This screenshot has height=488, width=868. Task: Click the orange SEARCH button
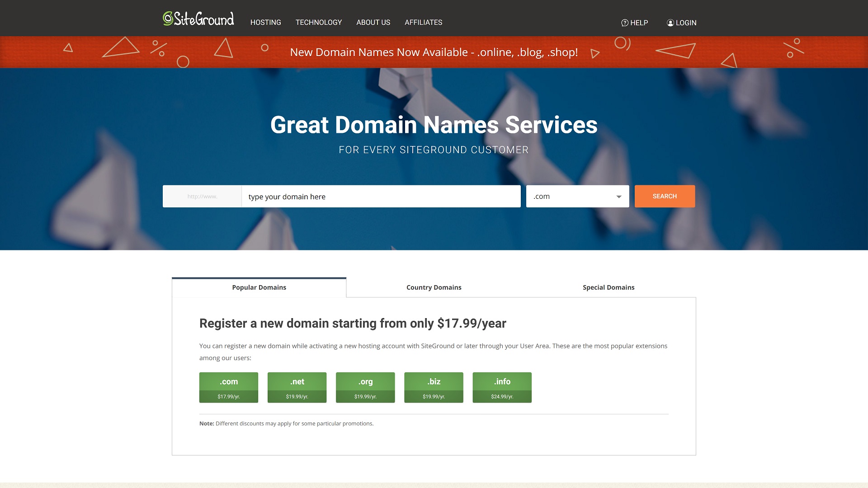pyautogui.click(x=665, y=197)
